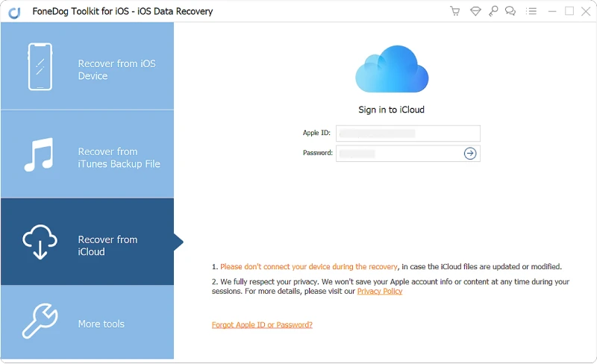Open the More tools tab
The height and width of the screenshot is (364, 597).
point(101,324)
